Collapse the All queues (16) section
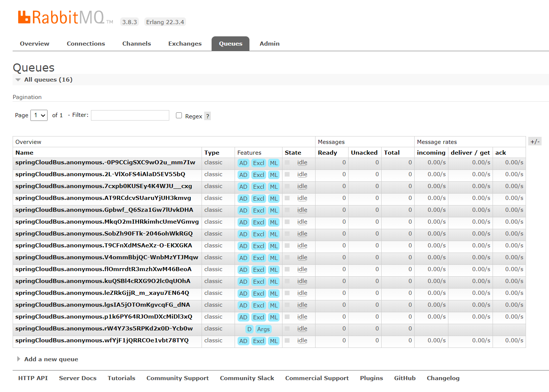 point(48,80)
